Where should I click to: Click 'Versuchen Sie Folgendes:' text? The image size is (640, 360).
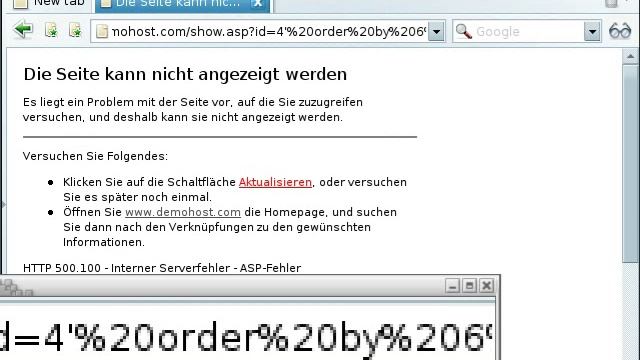click(95, 156)
